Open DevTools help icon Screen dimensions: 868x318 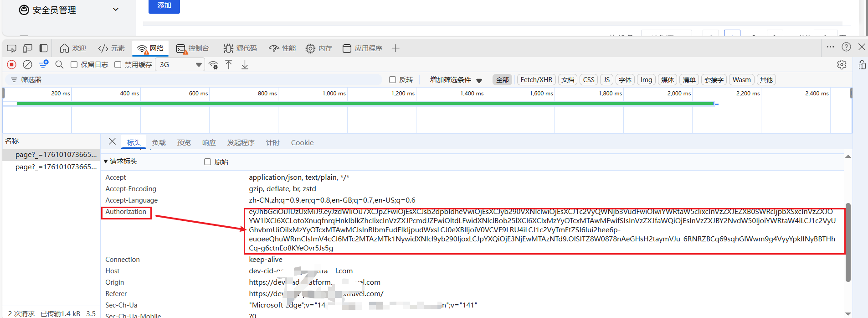(846, 47)
